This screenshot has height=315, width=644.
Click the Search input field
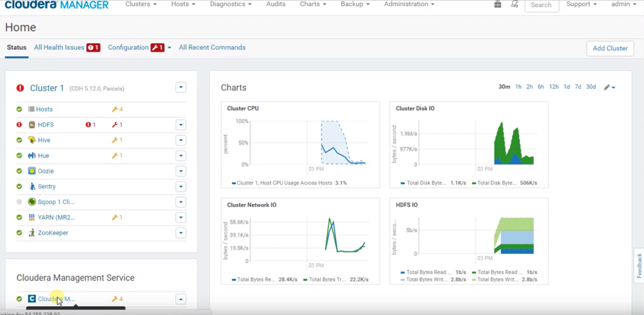click(542, 5)
